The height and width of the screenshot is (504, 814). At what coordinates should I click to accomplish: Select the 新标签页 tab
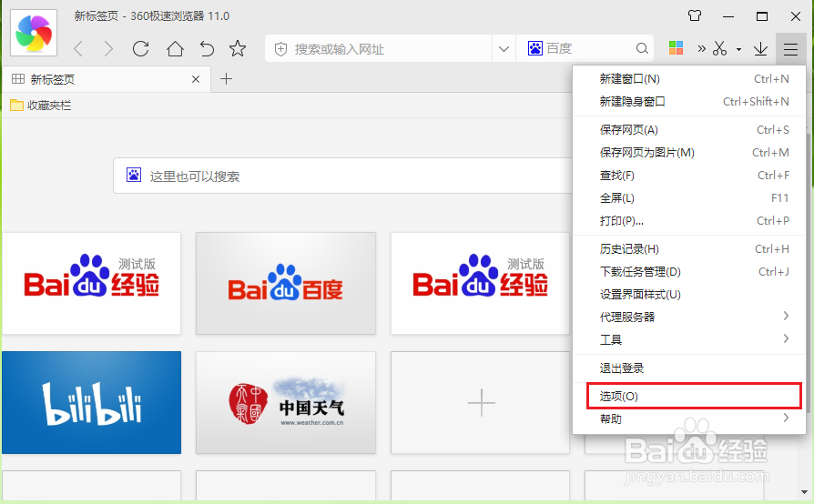click(107, 79)
